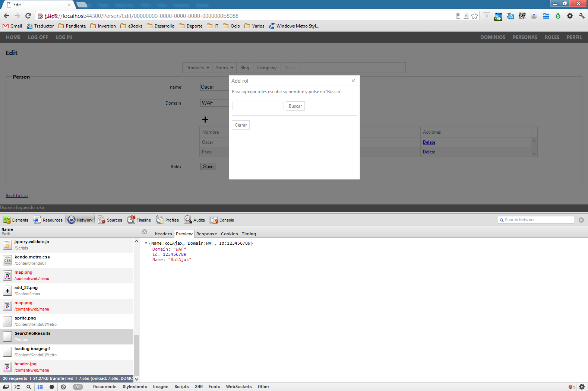Click the Buscar button

pos(295,106)
